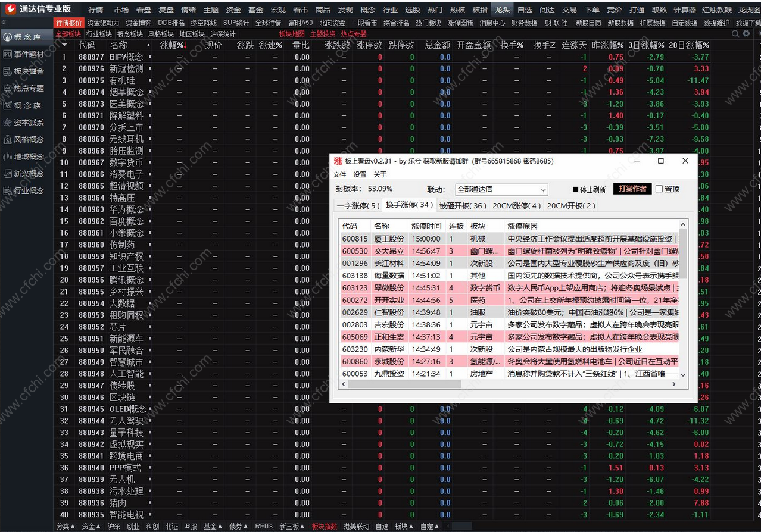Open settings gear icon beside search
The width and height of the screenshot is (761, 532).
pos(747,34)
